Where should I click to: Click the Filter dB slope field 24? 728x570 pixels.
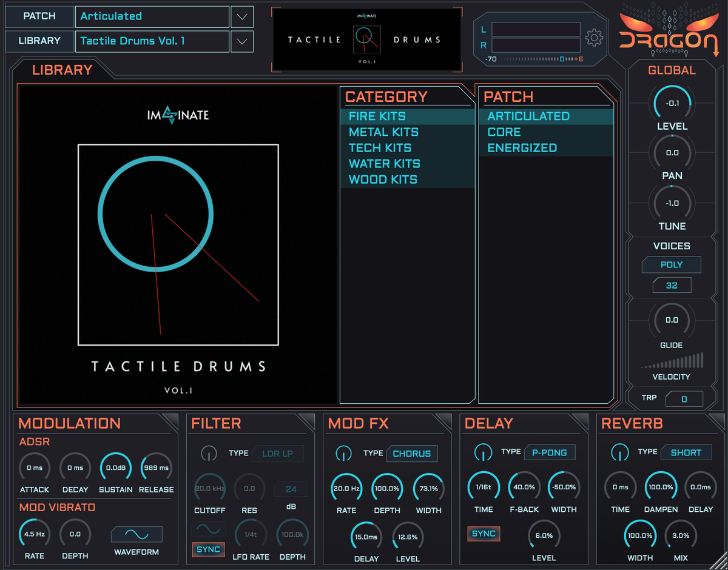click(x=291, y=489)
